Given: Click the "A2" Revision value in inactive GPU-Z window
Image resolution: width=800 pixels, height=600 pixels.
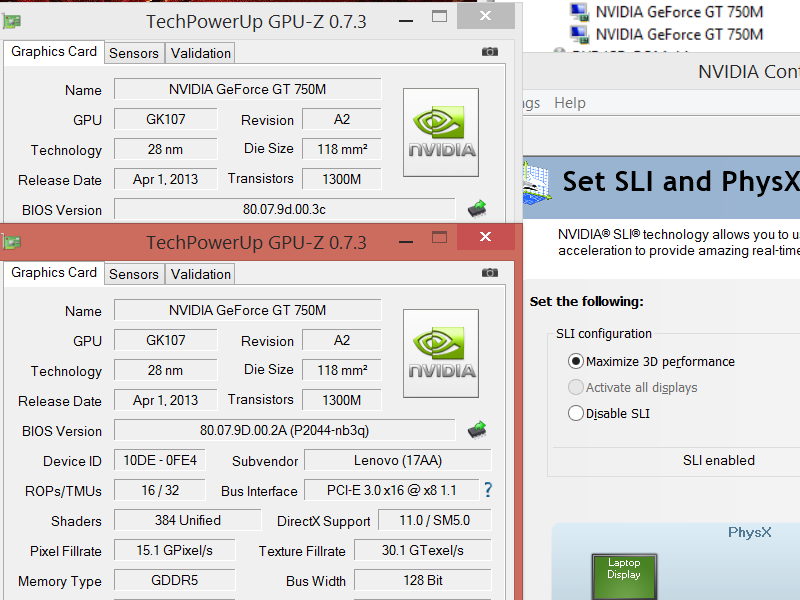Looking at the screenshot, I should [x=342, y=119].
